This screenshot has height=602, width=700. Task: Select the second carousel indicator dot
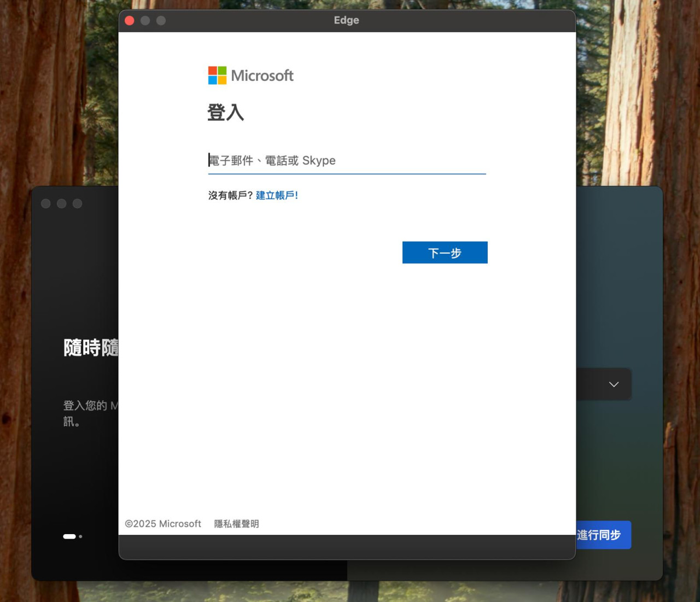[x=80, y=536]
